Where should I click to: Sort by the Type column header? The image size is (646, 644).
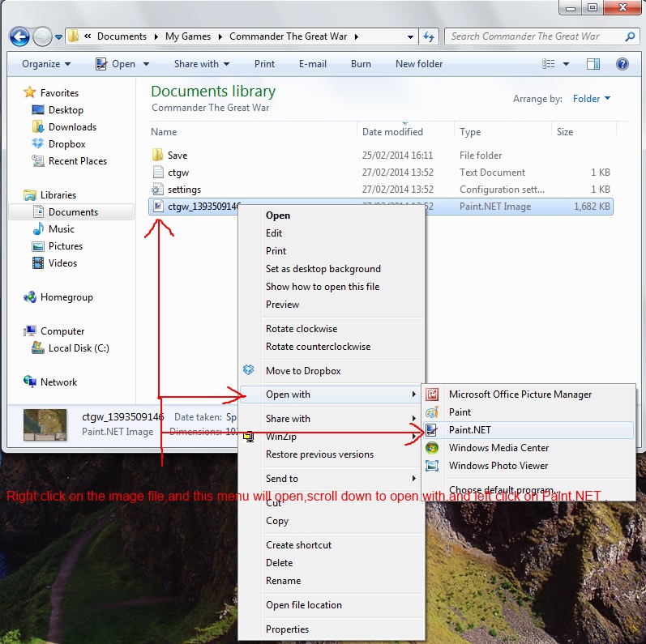point(470,132)
